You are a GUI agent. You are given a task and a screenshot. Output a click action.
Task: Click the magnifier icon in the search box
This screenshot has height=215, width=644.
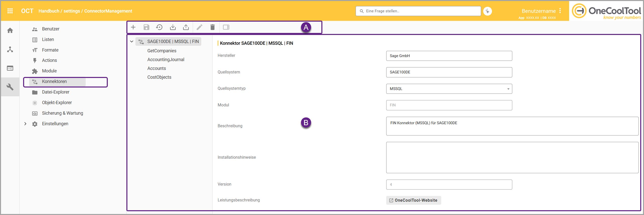tap(362, 11)
